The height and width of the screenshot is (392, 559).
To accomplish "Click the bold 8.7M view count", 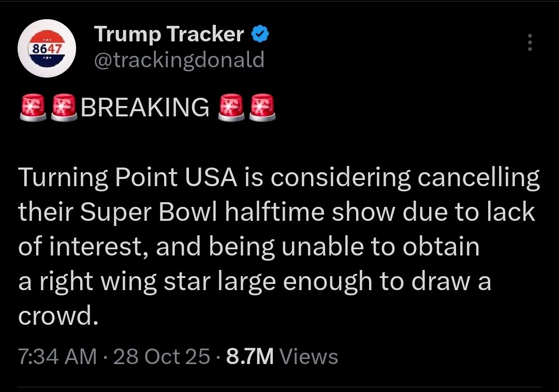I will pos(250,357).
